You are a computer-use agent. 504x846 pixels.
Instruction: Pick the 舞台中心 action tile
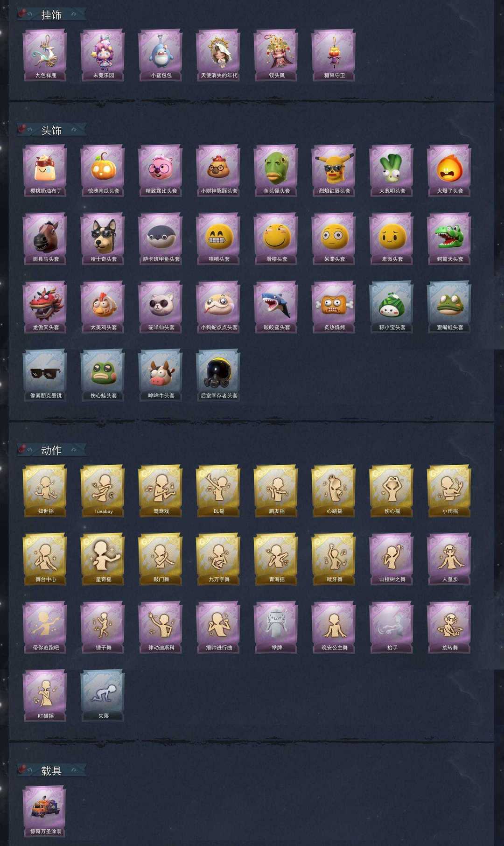(45, 559)
